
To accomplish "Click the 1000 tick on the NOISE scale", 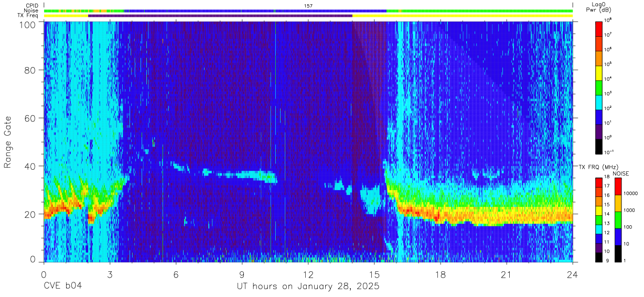I will tap(630, 210).
